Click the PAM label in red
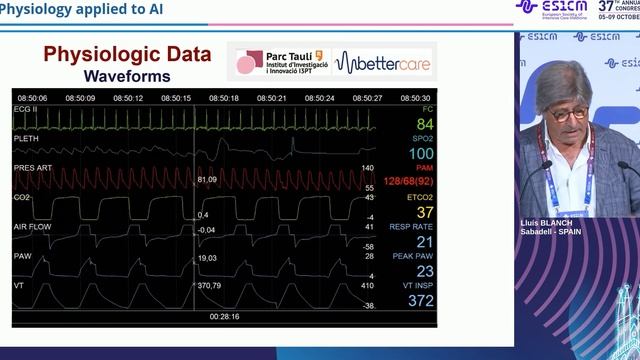 424,168
